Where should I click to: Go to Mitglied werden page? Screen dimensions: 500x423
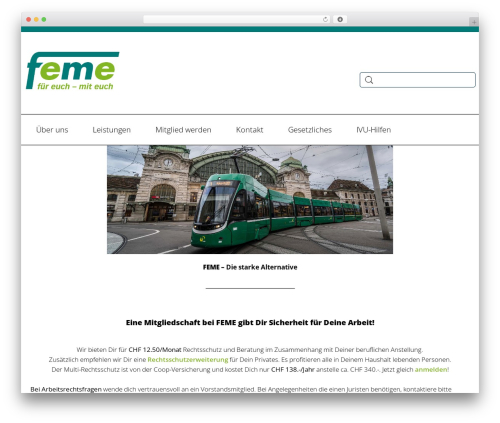click(x=183, y=130)
